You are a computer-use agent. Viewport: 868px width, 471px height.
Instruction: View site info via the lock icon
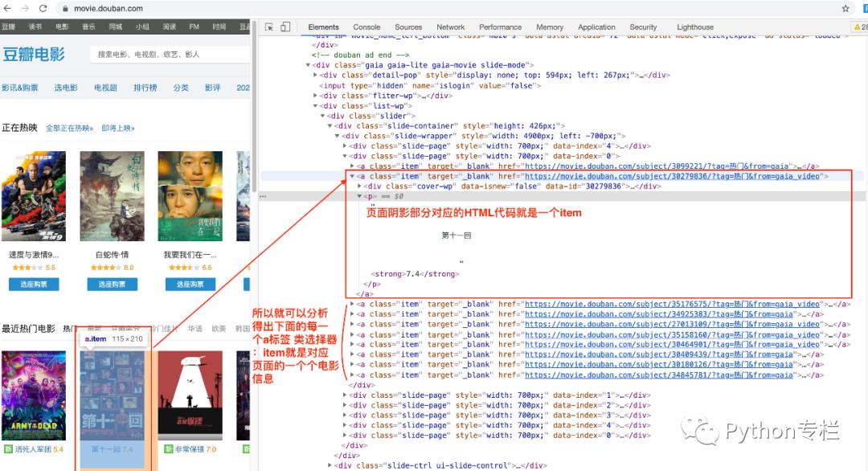[65, 9]
